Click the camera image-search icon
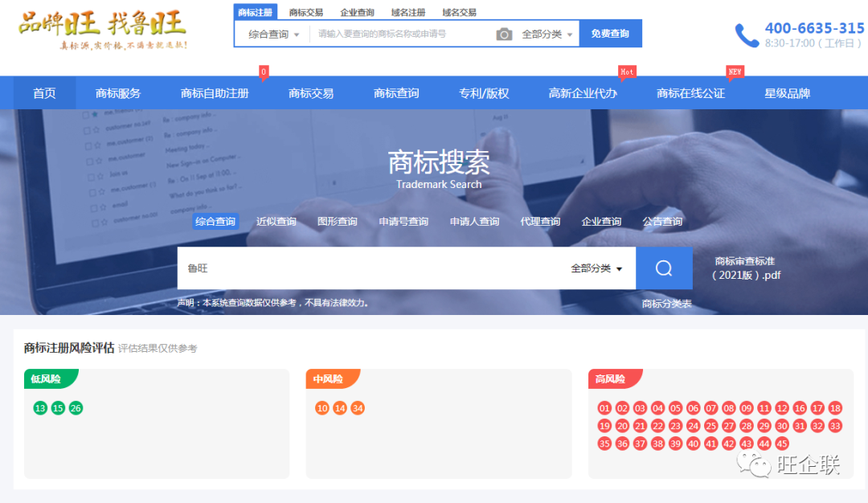This screenshot has width=868, height=503. coord(504,34)
